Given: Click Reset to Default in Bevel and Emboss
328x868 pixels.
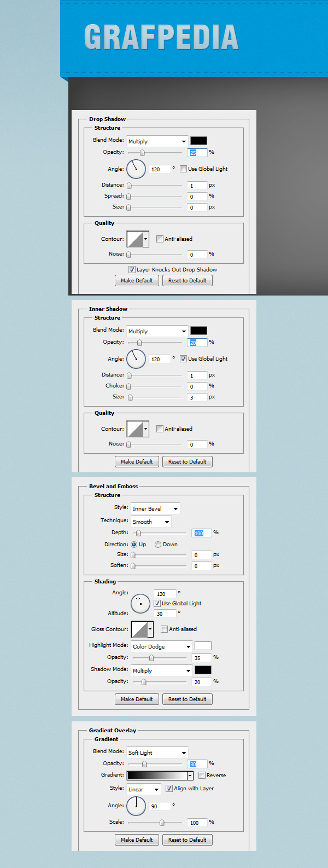Looking at the screenshot, I should tap(188, 699).
